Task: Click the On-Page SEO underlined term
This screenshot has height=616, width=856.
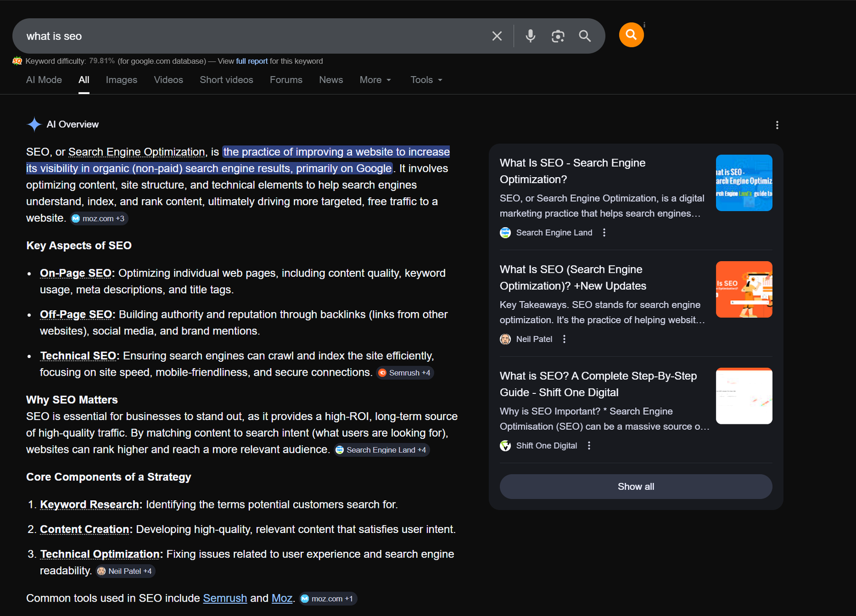Action: [x=76, y=273]
